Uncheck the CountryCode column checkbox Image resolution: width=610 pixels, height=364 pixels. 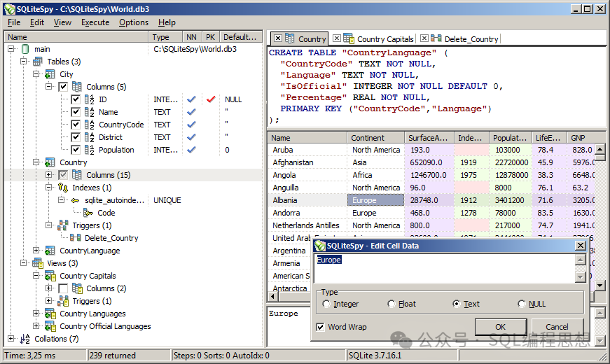76,125
